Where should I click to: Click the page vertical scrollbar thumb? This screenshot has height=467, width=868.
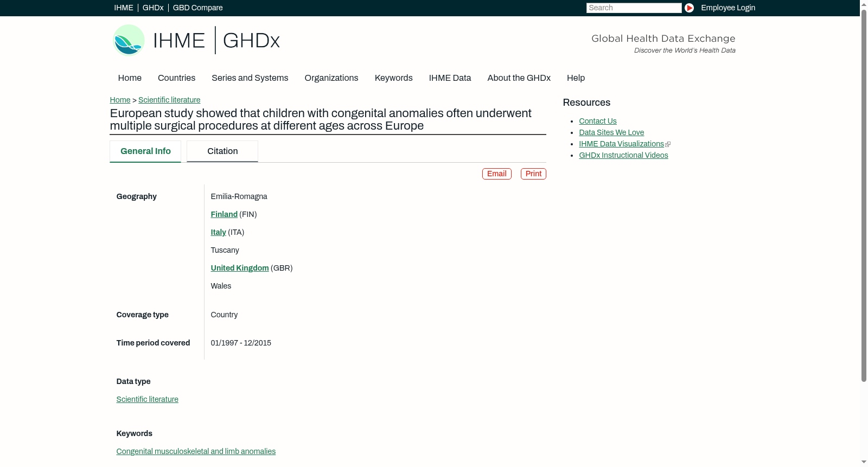(864, 195)
